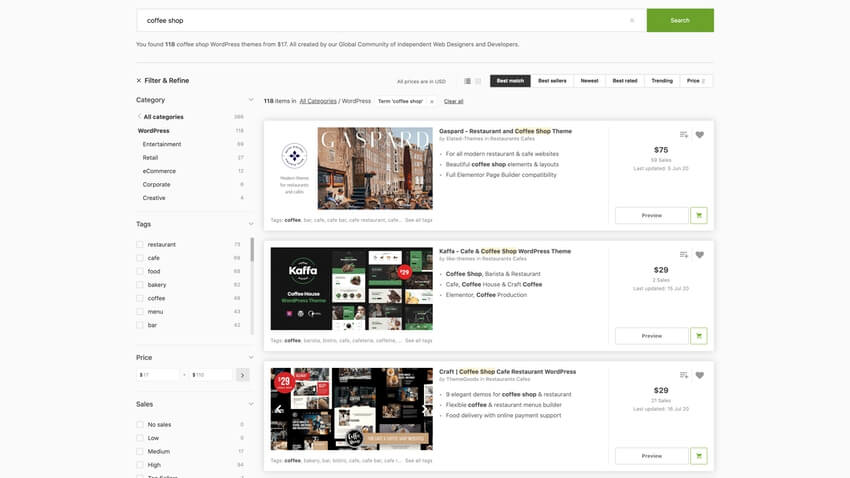Sort results by Price
The image size is (850, 478).
point(696,81)
